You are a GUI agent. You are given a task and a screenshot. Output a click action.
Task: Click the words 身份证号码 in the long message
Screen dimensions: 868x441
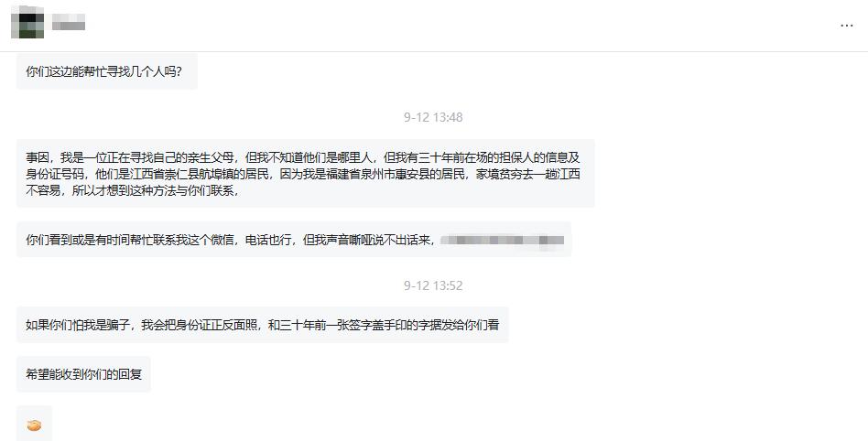coord(55,174)
